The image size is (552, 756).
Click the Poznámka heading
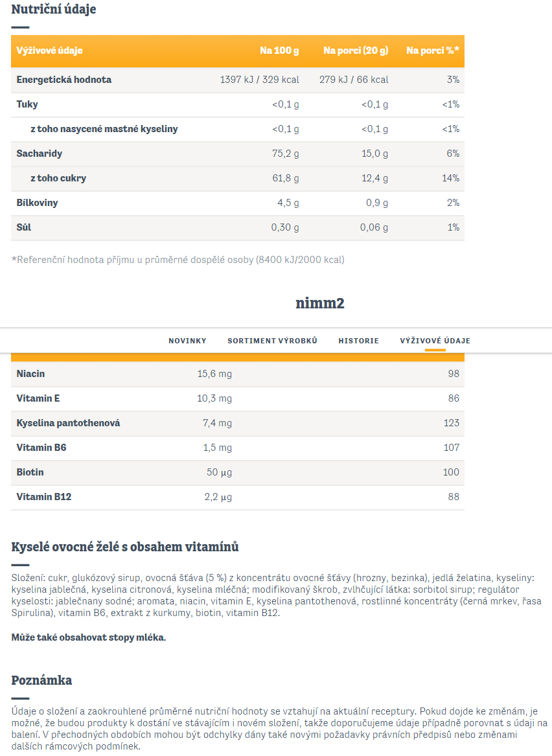click(41, 681)
